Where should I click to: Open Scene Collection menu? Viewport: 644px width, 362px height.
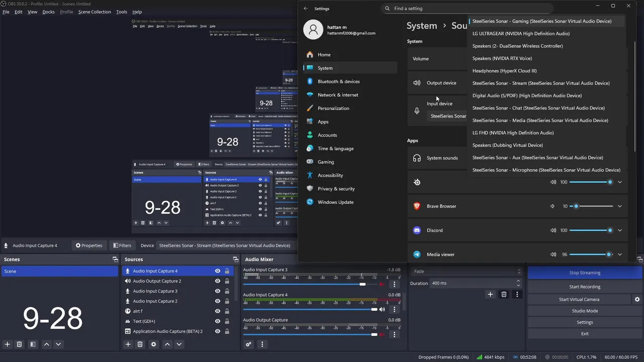click(x=95, y=12)
